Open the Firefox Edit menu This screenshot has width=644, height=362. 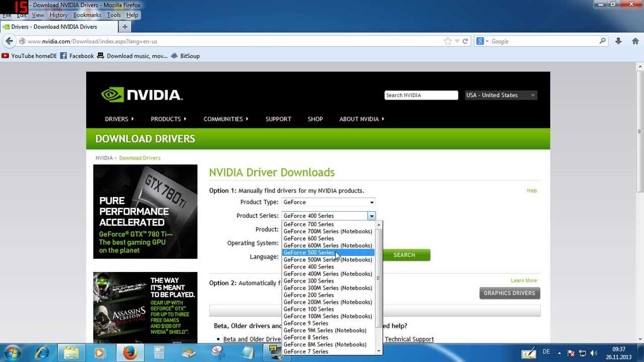[22, 15]
